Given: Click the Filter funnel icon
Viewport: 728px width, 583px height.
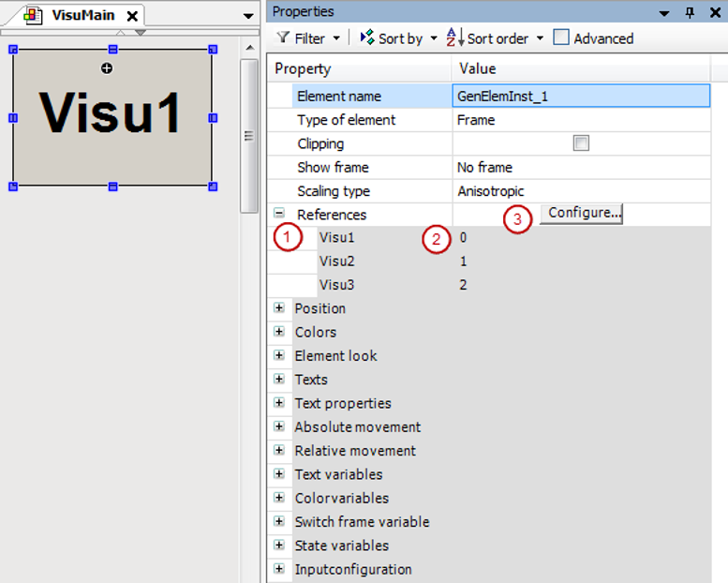Looking at the screenshot, I should (x=283, y=38).
